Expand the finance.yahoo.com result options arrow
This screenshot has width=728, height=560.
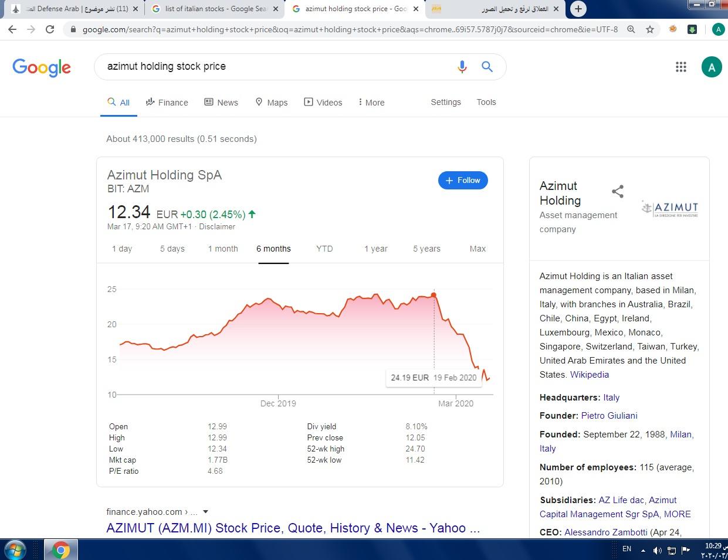tap(205, 512)
